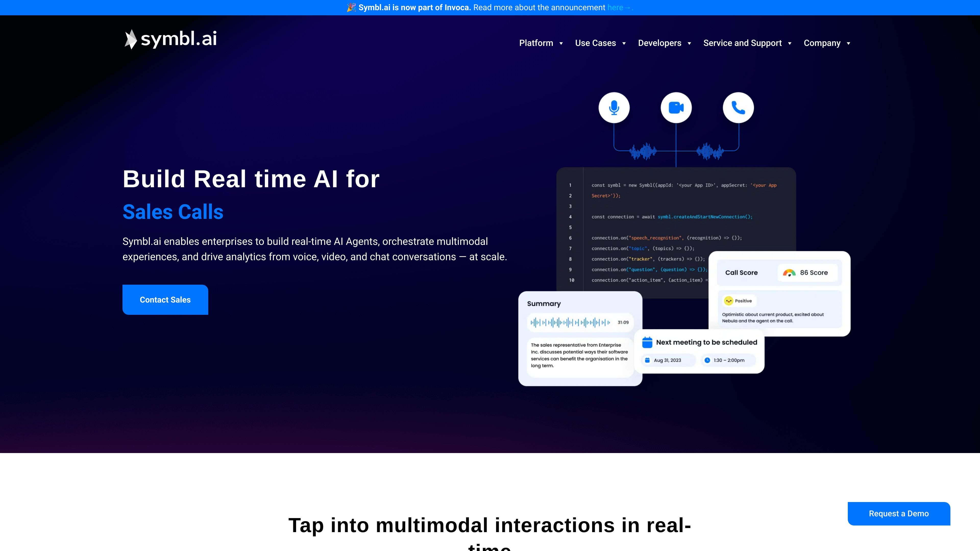Screen dimensions: 980x551
Task: Click the Summary audio waveform
Action: (x=570, y=322)
